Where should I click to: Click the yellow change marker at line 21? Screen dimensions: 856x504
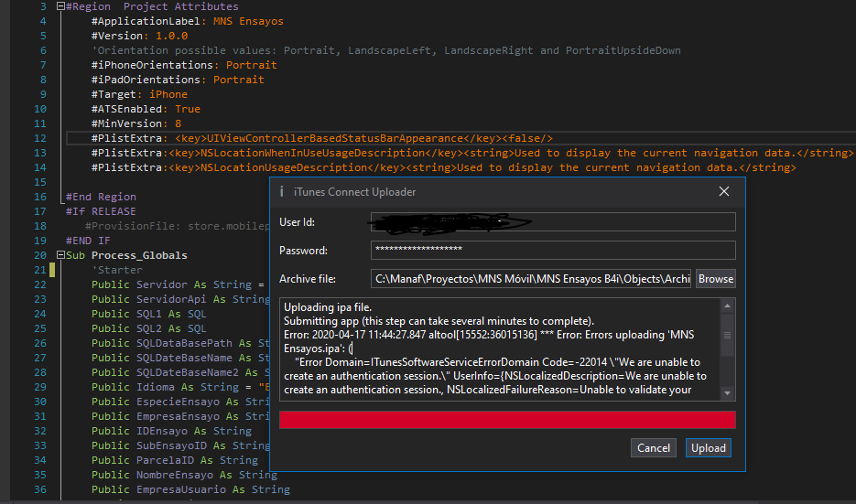pyautogui.click(x=53, y=270)
